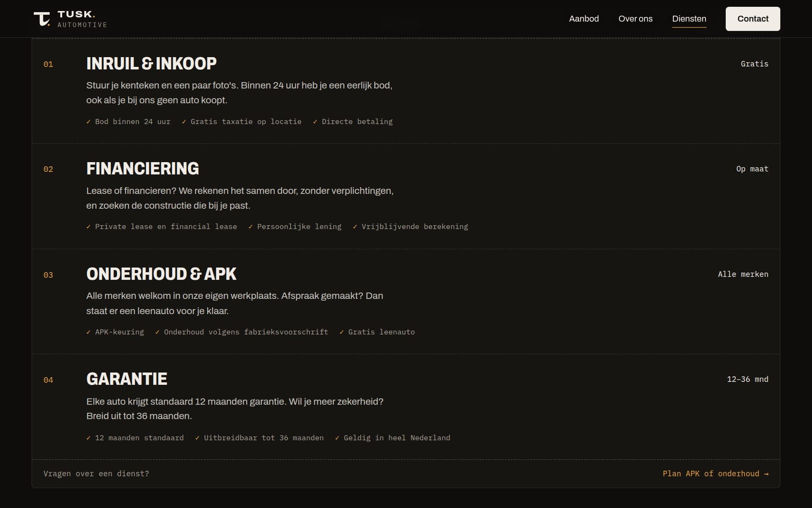Click 'Uitbreidbaar tot 36 maanden' feature
Viewport: 812px width, 508px height.
tap(259, 438)
